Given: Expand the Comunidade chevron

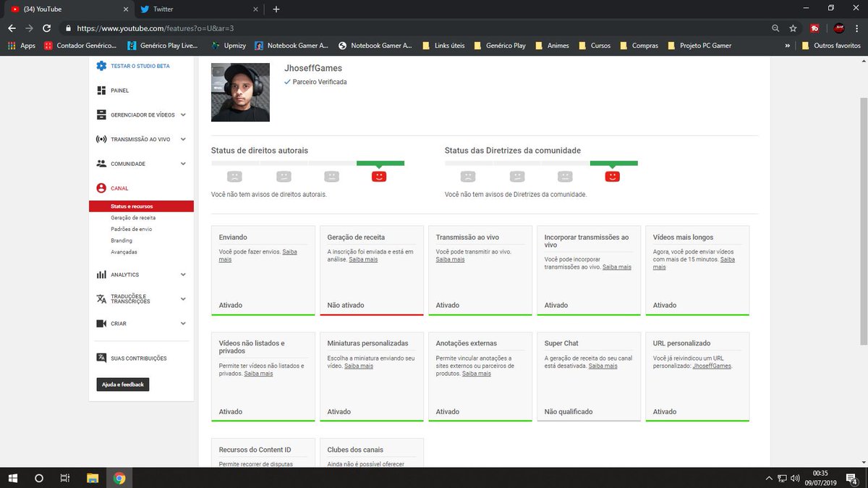Looking at the screenshot, I should pyautogui.click(x=183, y=164).
